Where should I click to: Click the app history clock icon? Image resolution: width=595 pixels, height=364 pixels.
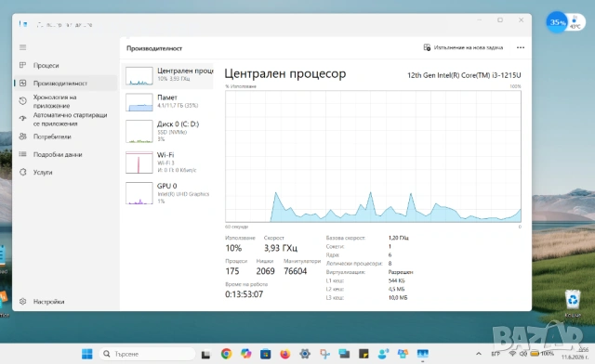click(22, 100)
